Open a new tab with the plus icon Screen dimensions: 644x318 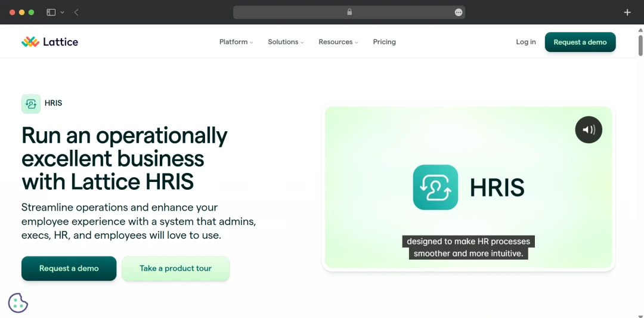[x=627, y=13]
